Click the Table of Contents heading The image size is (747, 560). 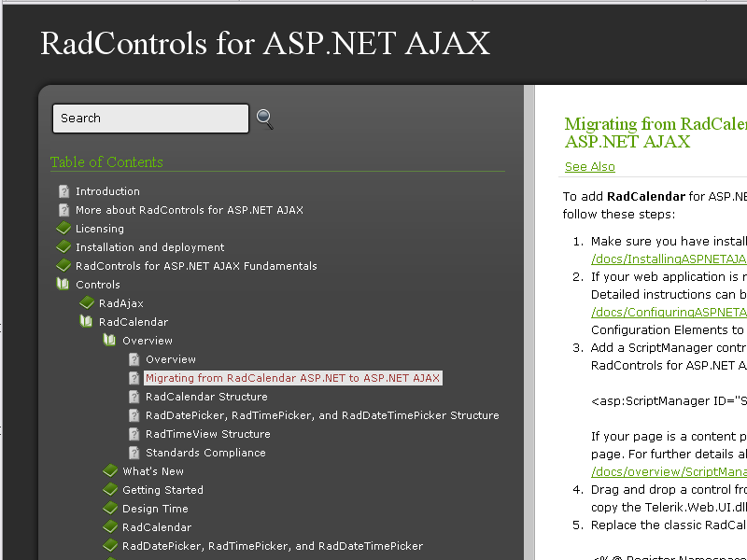point(106,161)
